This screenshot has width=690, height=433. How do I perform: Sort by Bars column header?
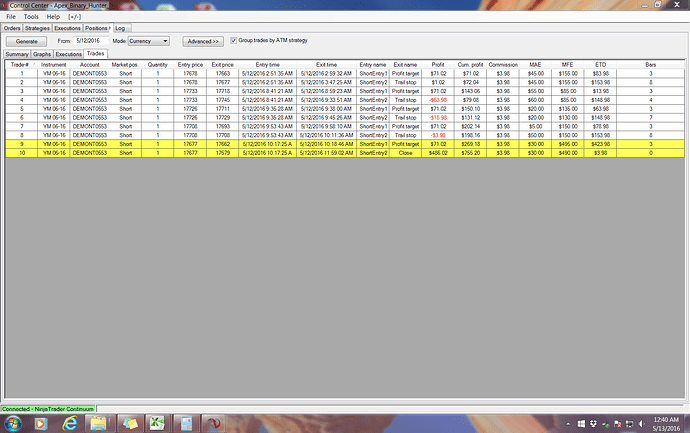click(650, 65)
